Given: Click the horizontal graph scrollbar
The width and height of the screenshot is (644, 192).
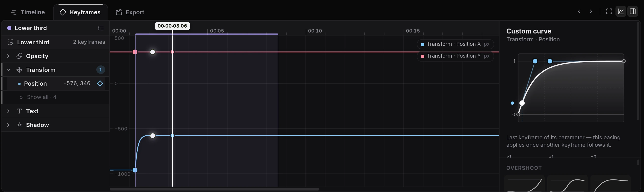Looking at the screenshot, I should pos(214,189).
